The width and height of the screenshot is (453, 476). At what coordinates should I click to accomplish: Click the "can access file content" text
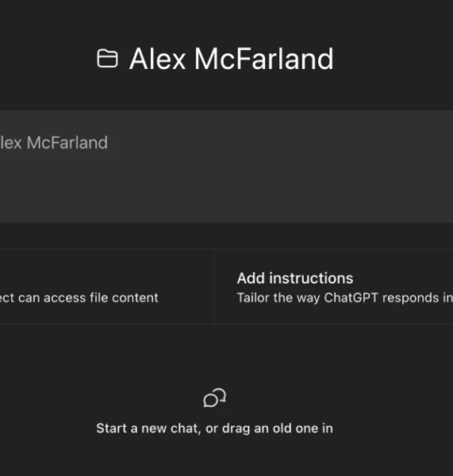pos(88,297)
